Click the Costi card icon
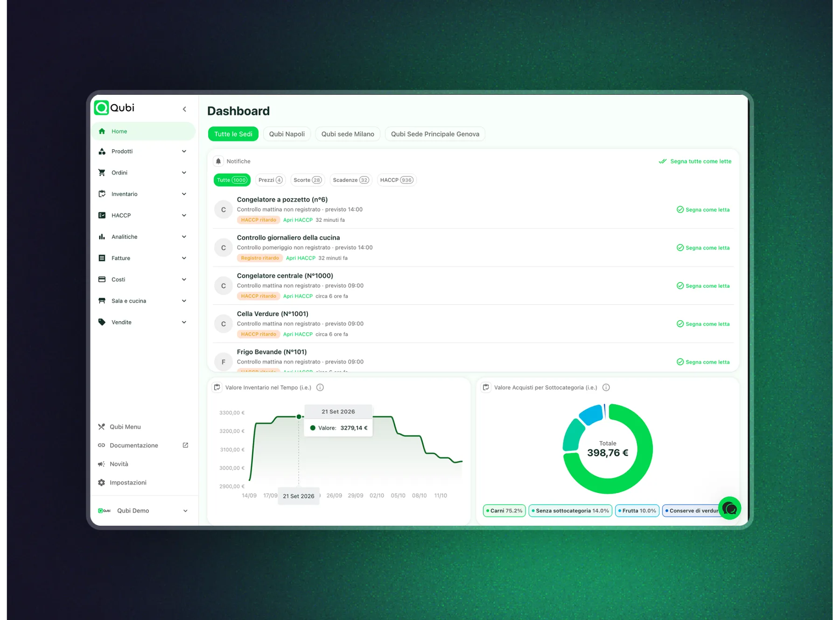 (x=102, y=279)
